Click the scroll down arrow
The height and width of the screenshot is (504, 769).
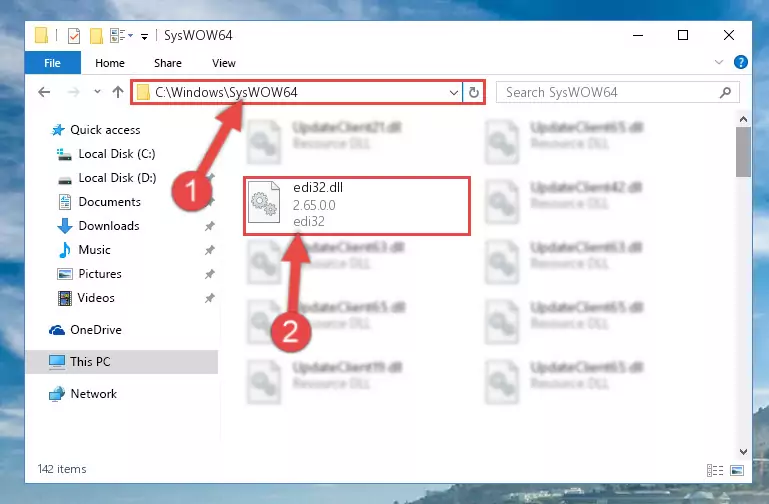click(743, 451)
